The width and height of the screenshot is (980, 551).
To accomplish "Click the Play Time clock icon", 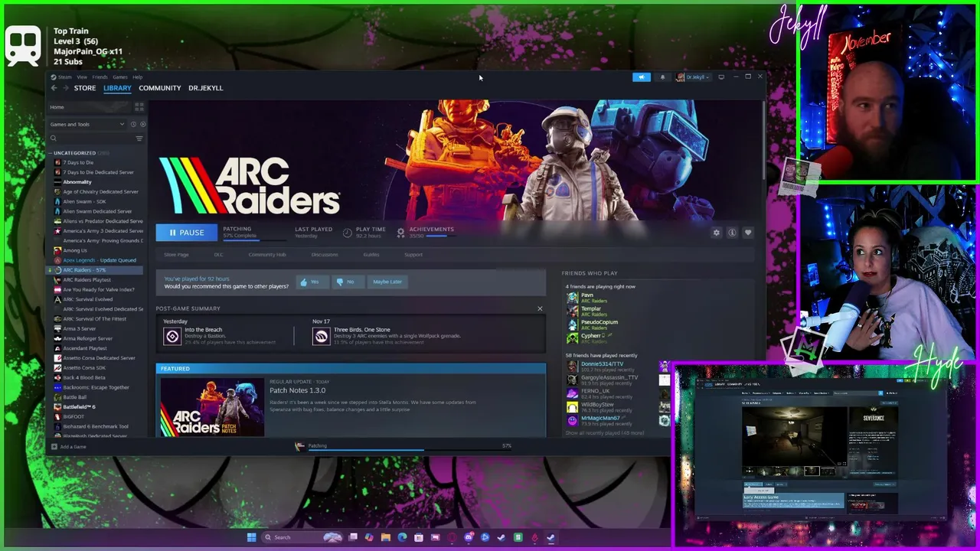I will click(x=348, y=233).
